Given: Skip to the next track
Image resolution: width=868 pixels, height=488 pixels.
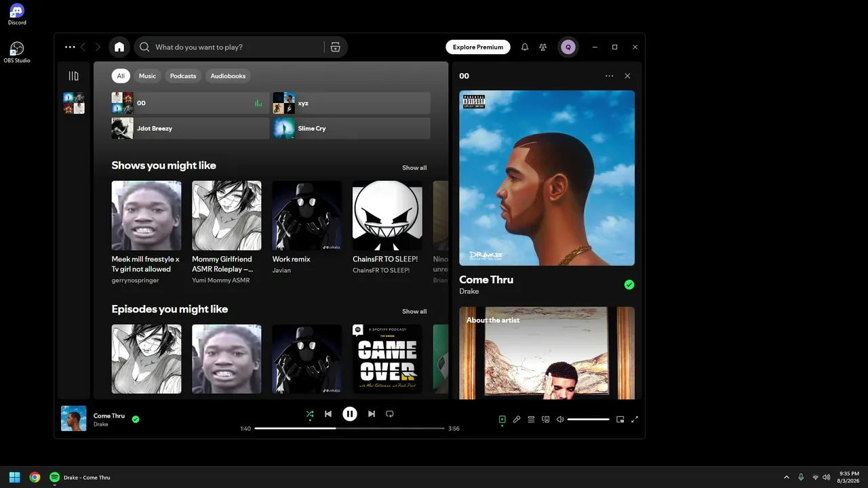Looking at the screenshot, I should (371, 413).
